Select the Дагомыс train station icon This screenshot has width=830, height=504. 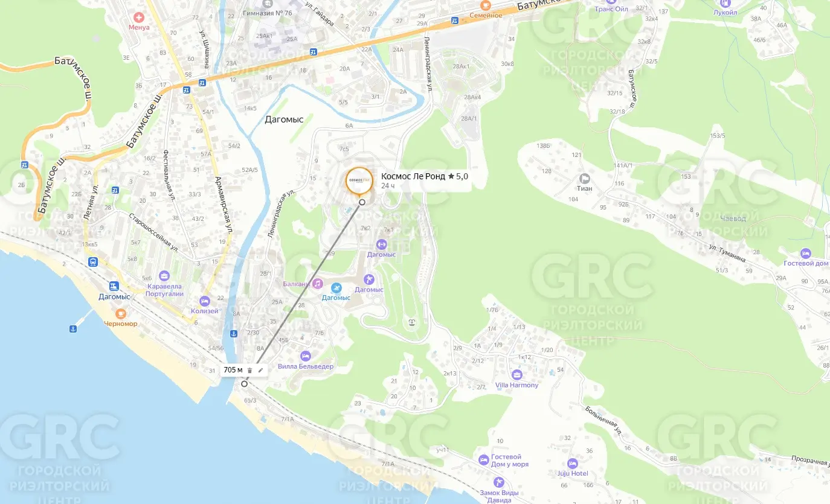(x=115, y=286)
